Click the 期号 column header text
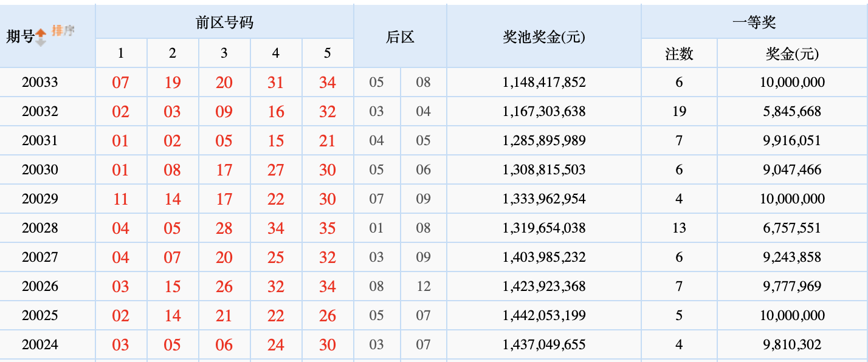This screenshot has height=362, width=868. [x=20, y=36]
